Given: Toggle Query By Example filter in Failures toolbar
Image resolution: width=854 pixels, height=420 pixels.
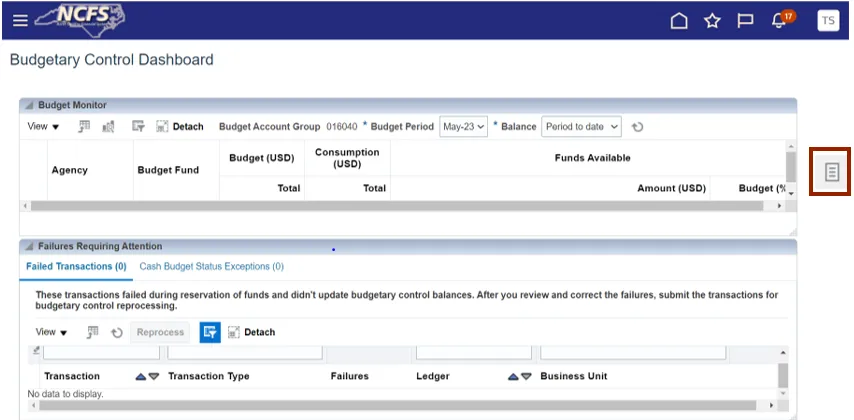Looking at the screenshot, I should [x=210, y=332].
